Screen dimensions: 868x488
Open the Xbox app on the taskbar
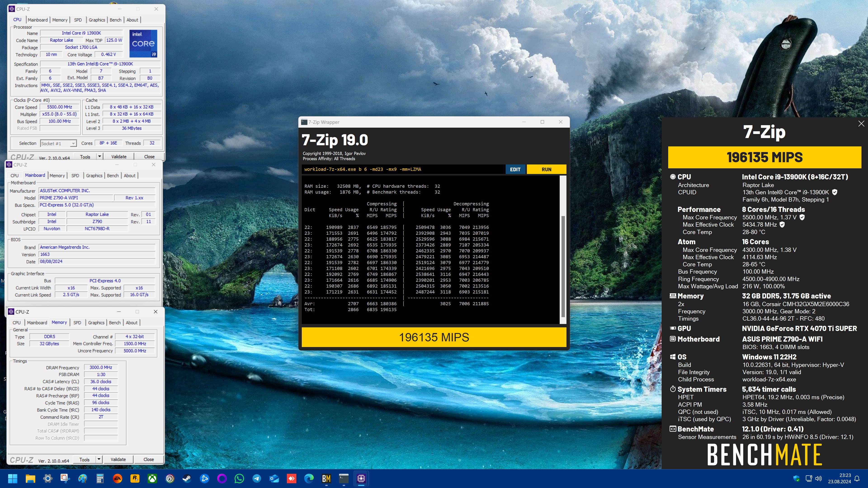point(152,478)
